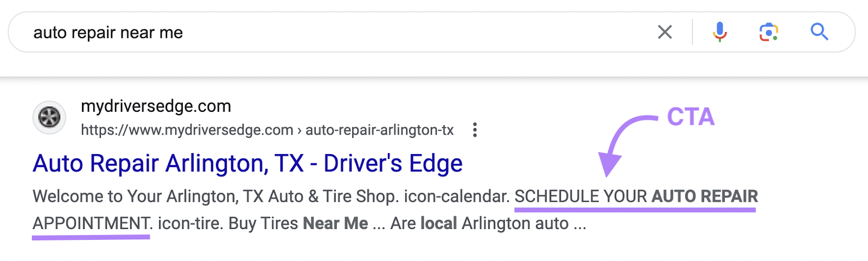The image size is (868, 261).
Task: Start voice search with the microphone
Action: click(x=719, y=33)
